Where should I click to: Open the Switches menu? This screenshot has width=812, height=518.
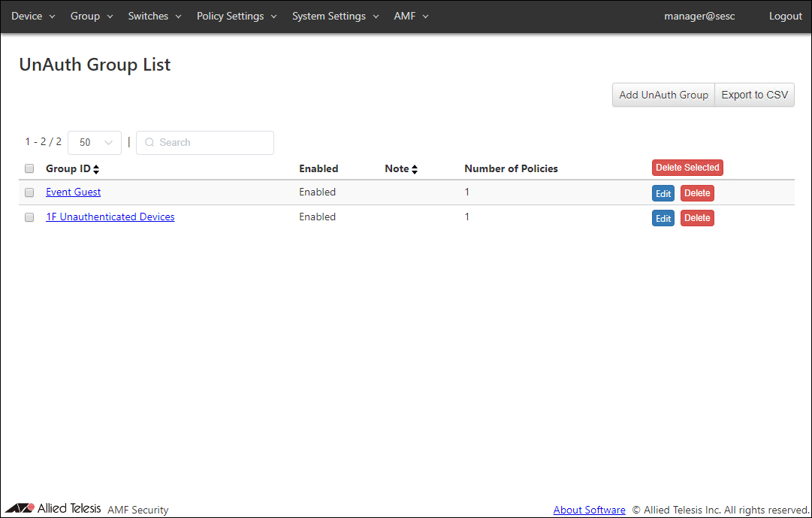(x=154, y=16)
